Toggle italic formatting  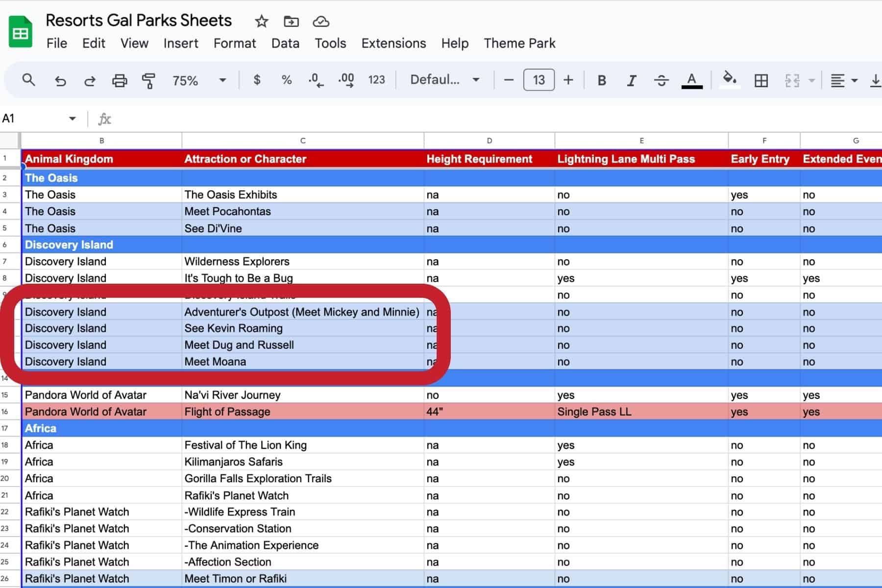tap(632, 80)
